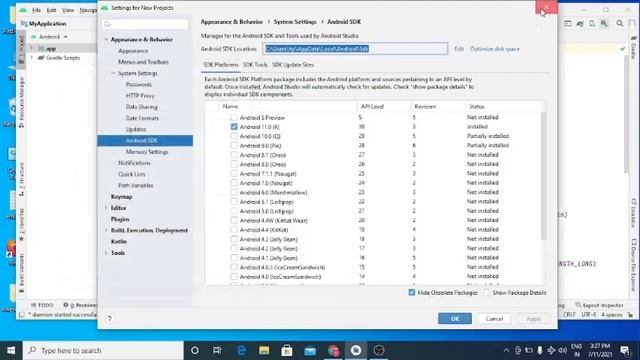Click the Cancel button in Settings
This screenshot has width=640, height=360.
point(494,318)
